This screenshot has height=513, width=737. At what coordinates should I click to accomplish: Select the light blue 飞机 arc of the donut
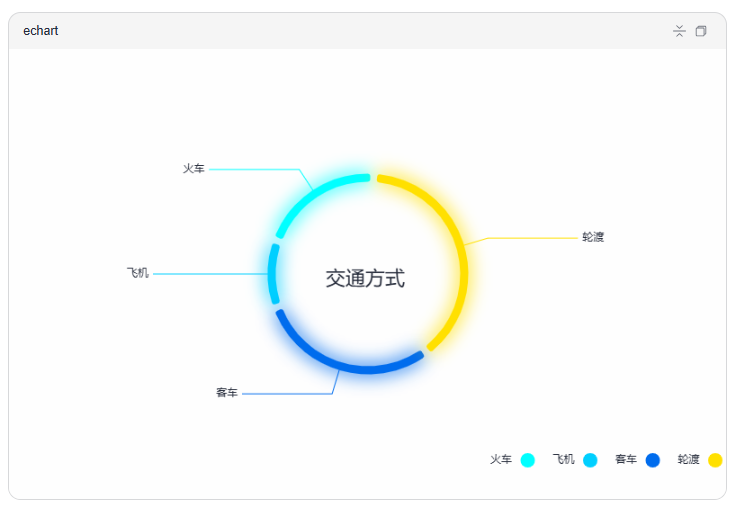(272, 274)
